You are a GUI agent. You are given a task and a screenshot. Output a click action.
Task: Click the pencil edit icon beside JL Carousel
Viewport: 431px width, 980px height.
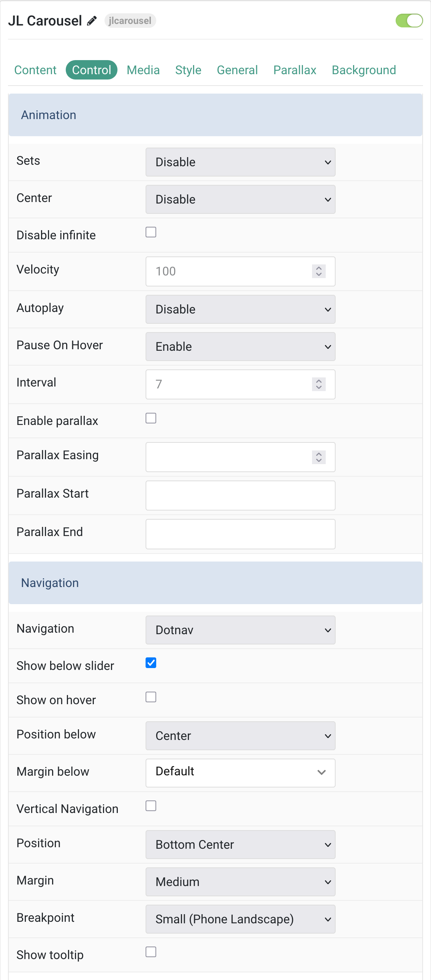pyautogui.click(x=92, y=21)
